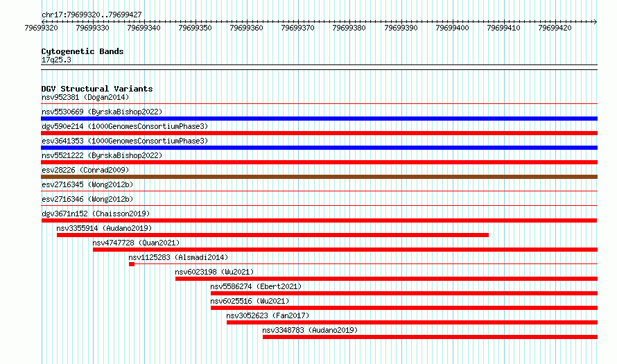Click the red bar of nsv3355914
This screenshot has width=617, height=364.
[272, 235]
